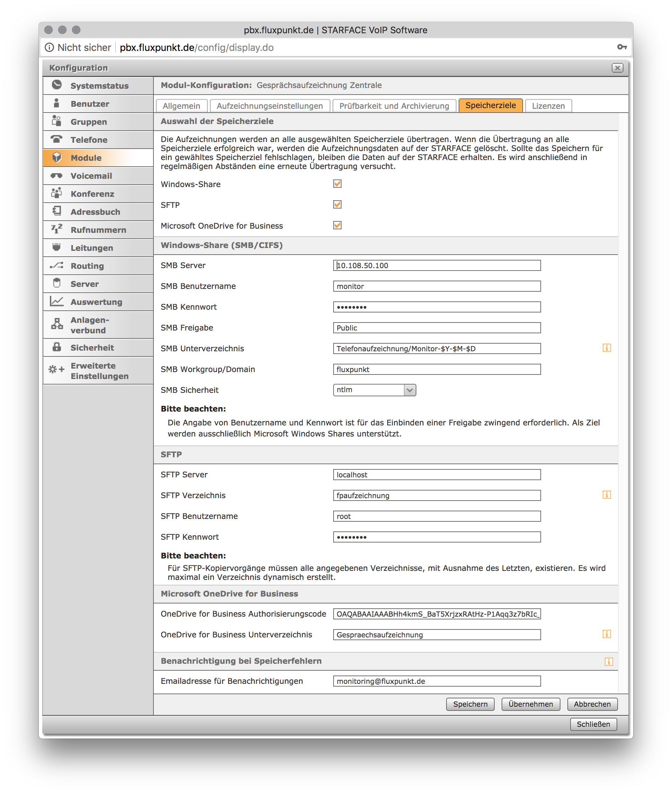Show info for SMB Unterverzeichnis
Image resolution: width=672 pixels, height=794 pixels.
607,348
